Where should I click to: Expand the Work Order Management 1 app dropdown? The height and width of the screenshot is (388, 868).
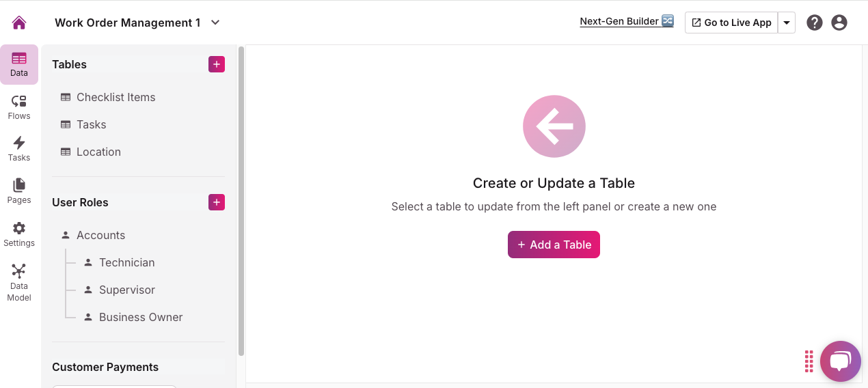215,23
